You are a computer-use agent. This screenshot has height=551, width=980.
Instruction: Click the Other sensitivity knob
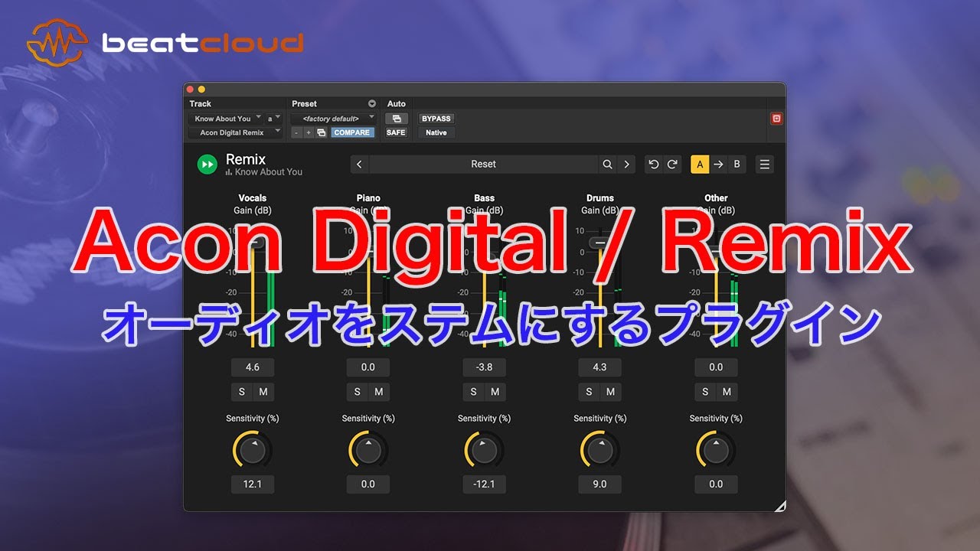pyautogui.click(x=716, y=450)
